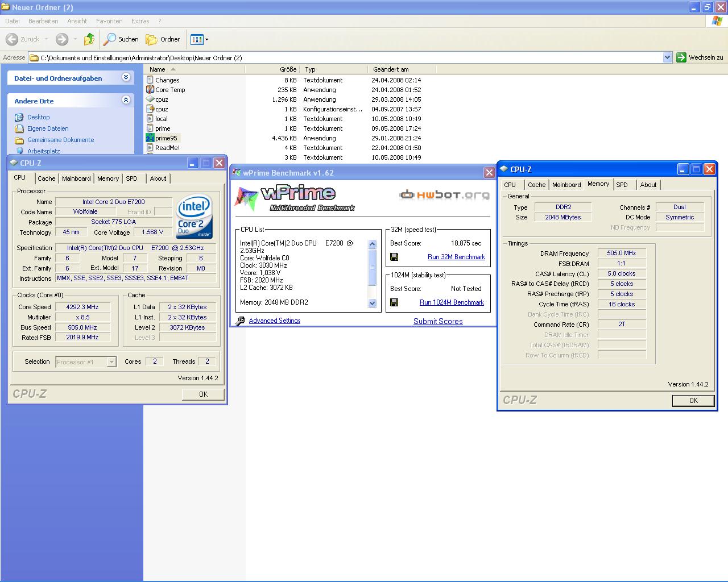Expand the address bar dropdown
The height and width of the screenshot is (582, 728).
pos(668,57)
